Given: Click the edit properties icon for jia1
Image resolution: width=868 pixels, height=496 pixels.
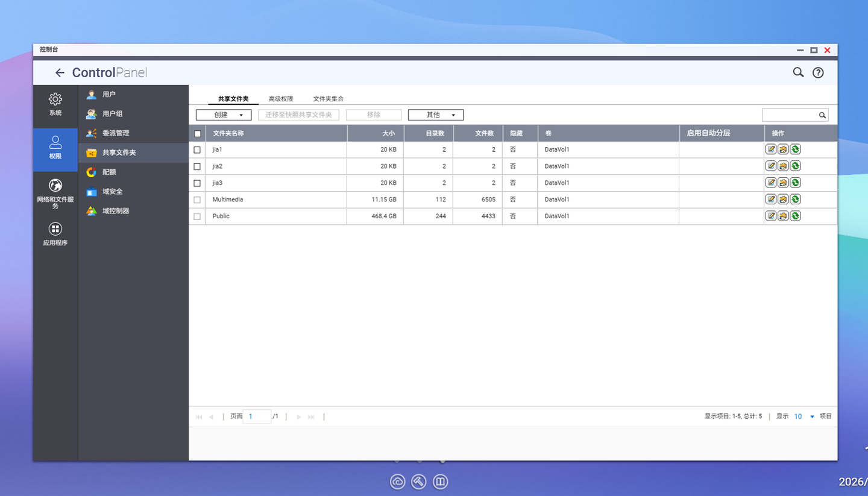Looking at the screenshot, I should pyautogui.click(x=771, y=149).
